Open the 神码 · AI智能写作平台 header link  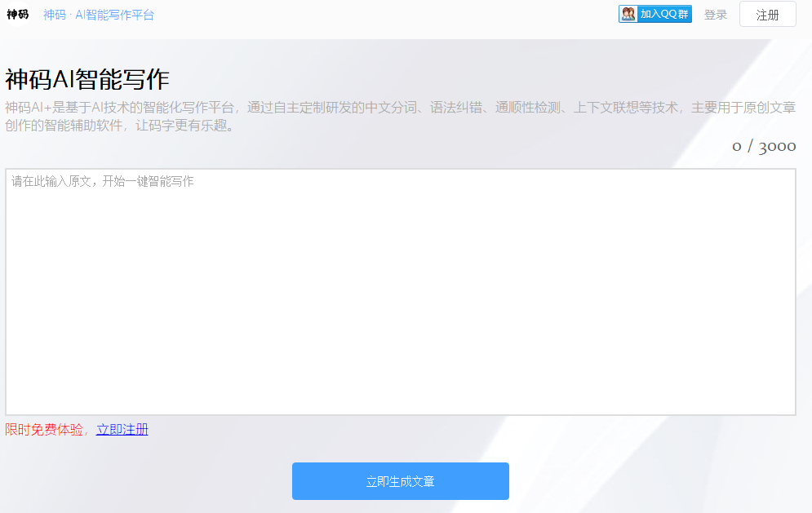[x=99, y=15]
